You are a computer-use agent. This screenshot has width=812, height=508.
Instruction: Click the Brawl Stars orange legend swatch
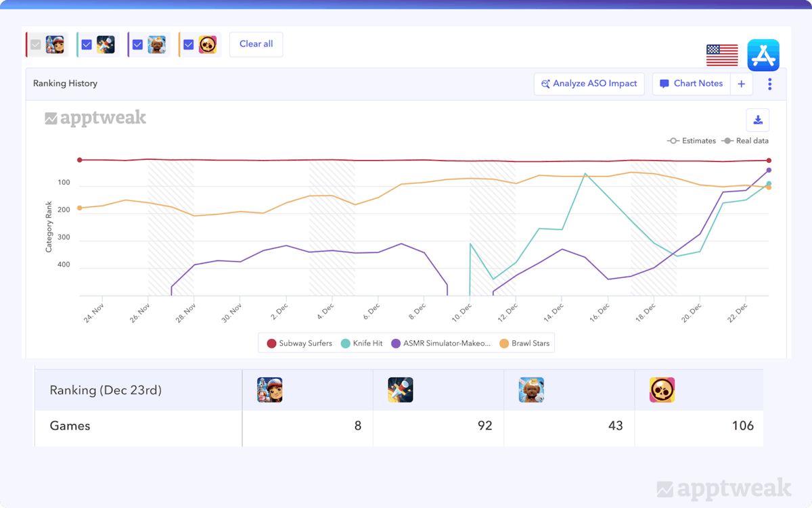[504, 343]
